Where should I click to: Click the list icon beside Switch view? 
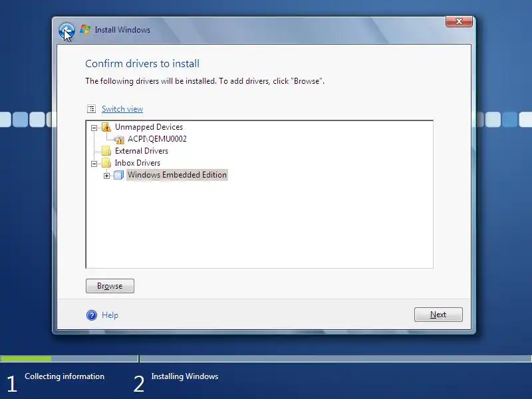pos(92,109)
